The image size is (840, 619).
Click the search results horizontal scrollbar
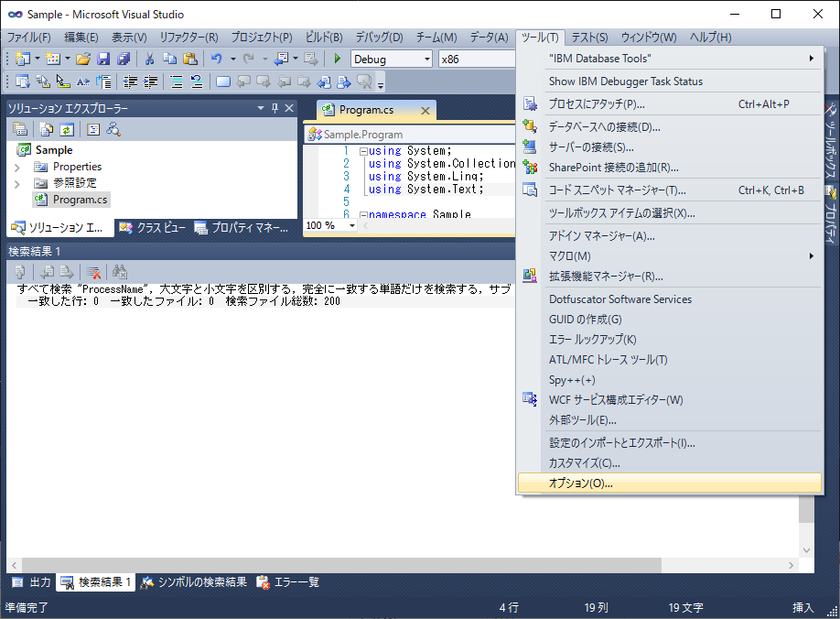coord(341,565)
